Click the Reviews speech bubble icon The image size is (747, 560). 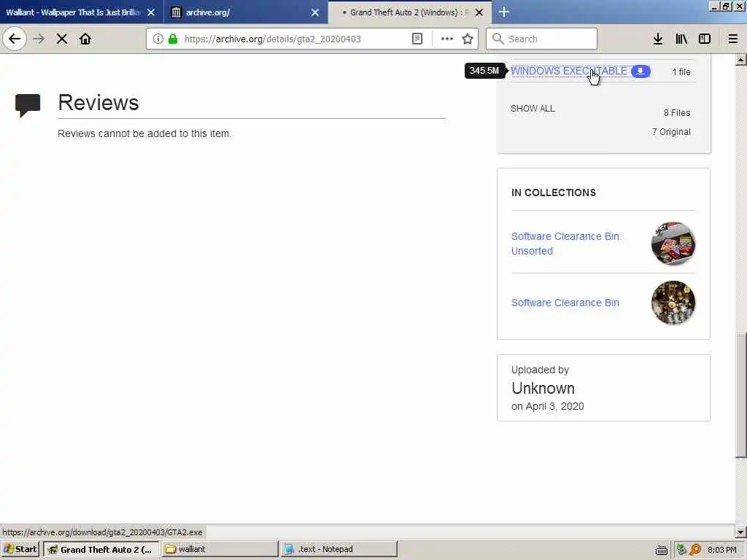click(x=28, y=106)
